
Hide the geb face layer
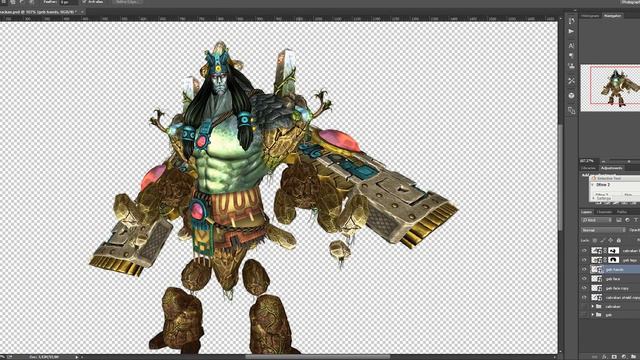click(584, 279)
